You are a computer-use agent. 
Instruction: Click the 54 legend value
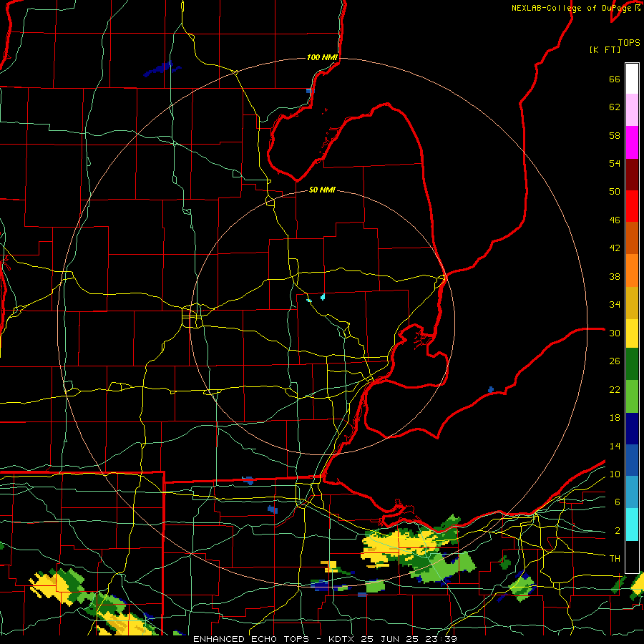pyautogui.click(x=615, y=163)
